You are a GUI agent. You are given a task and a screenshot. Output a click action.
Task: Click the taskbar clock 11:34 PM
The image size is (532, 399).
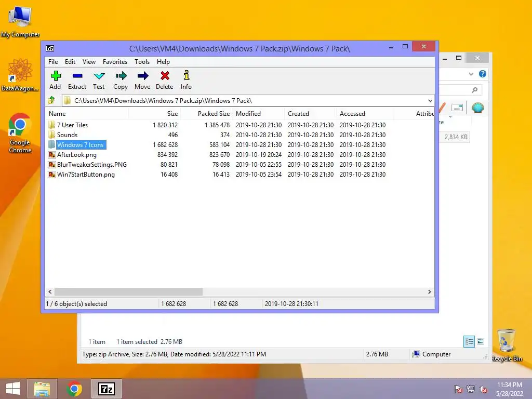tap(510, 385)
